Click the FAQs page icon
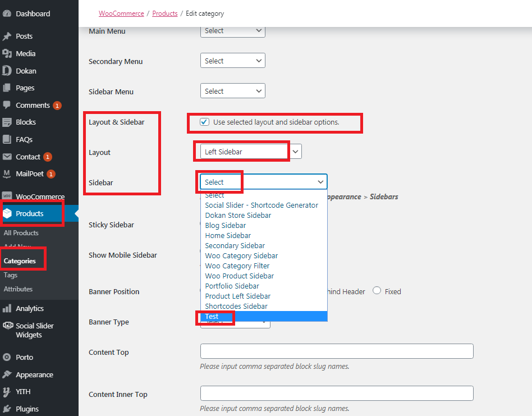The width and height of the screenshot is (532, 416). coord(7,139)
